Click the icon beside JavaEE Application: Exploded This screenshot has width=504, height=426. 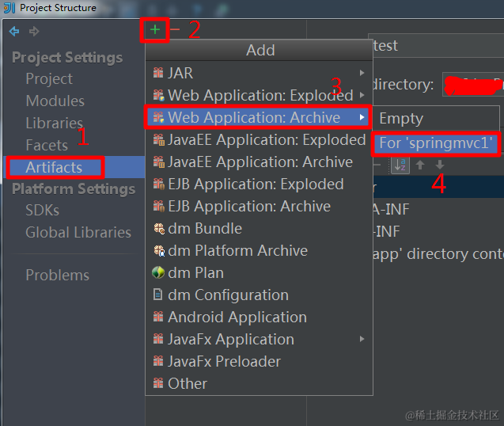point(158,139)
